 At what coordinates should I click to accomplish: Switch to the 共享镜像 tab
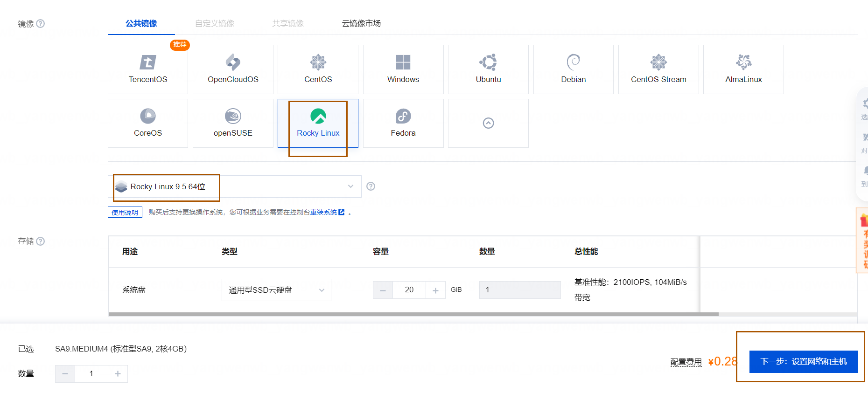tap(288, 23)
